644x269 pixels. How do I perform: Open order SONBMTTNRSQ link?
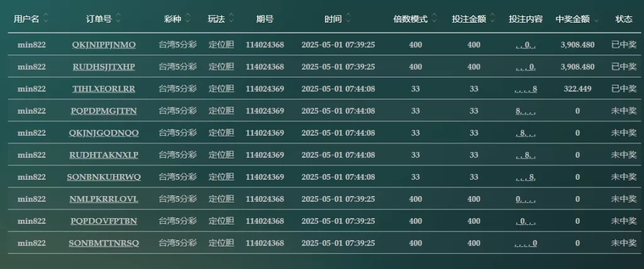(104, 243)
